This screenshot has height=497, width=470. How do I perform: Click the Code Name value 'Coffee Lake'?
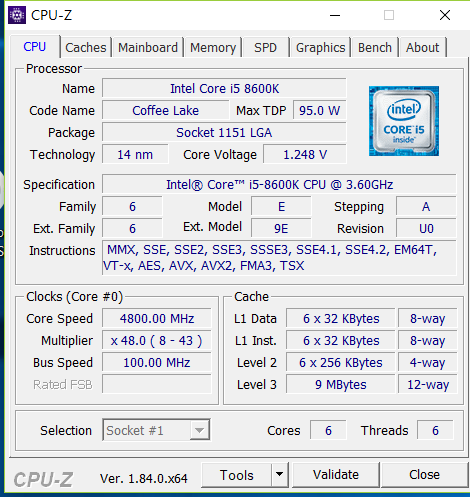point(166,110)
